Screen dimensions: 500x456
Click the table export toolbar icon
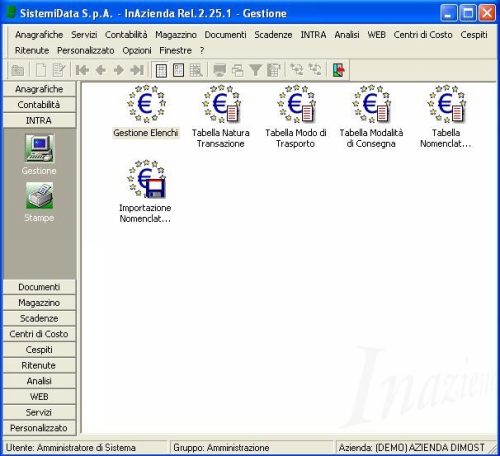274,70
